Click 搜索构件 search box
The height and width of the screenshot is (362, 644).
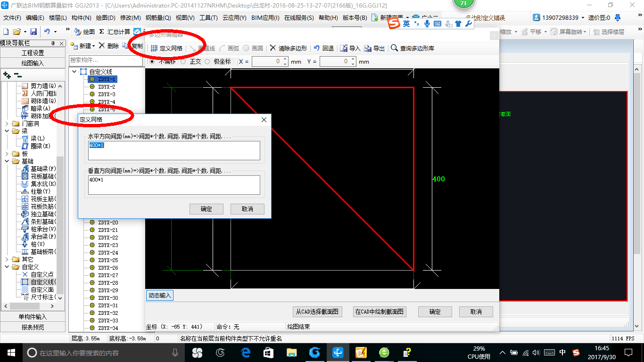106,60
